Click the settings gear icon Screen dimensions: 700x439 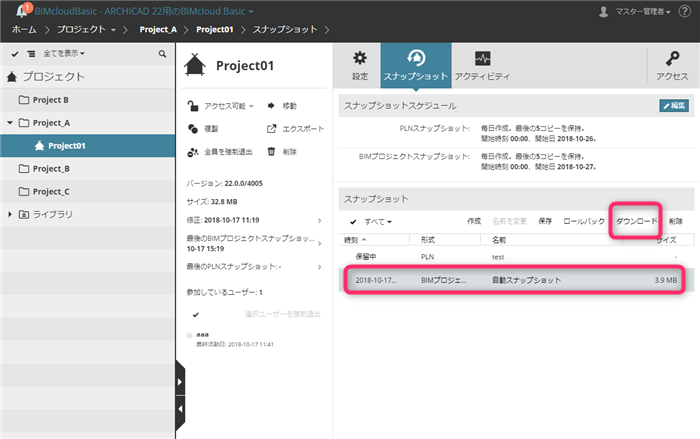[x=360, y=58]
